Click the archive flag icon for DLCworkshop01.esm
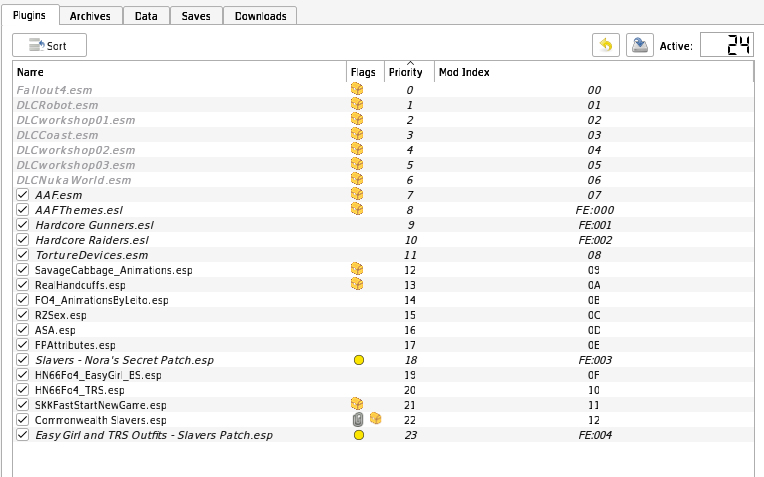Screen dimensions: 764x477 point(357,119)
